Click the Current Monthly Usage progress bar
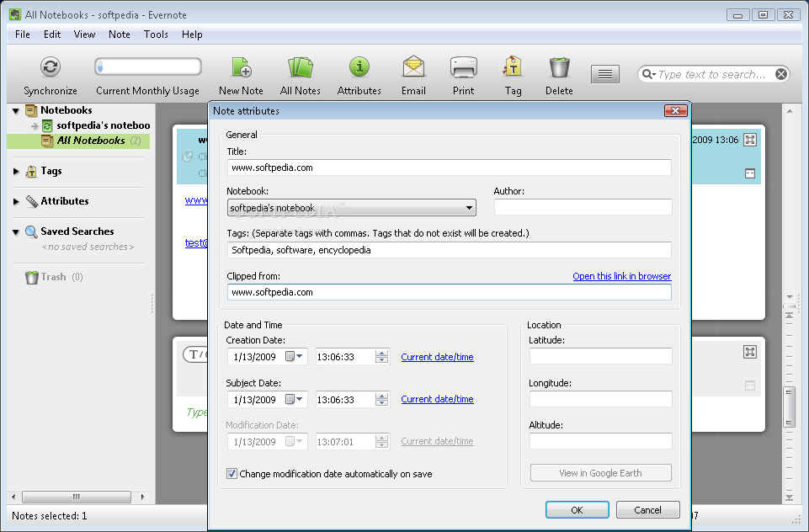809x532 pixels. pos(148,66)
